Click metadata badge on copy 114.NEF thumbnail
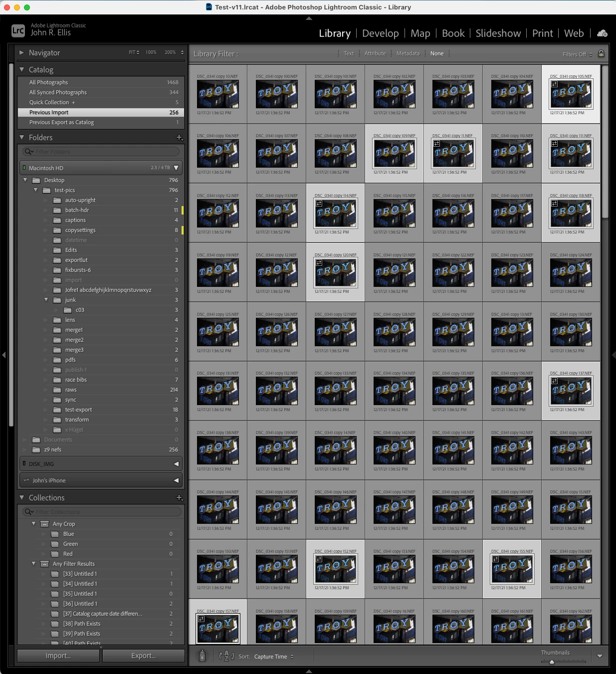616x674 pixels. [x=319, y=204]
